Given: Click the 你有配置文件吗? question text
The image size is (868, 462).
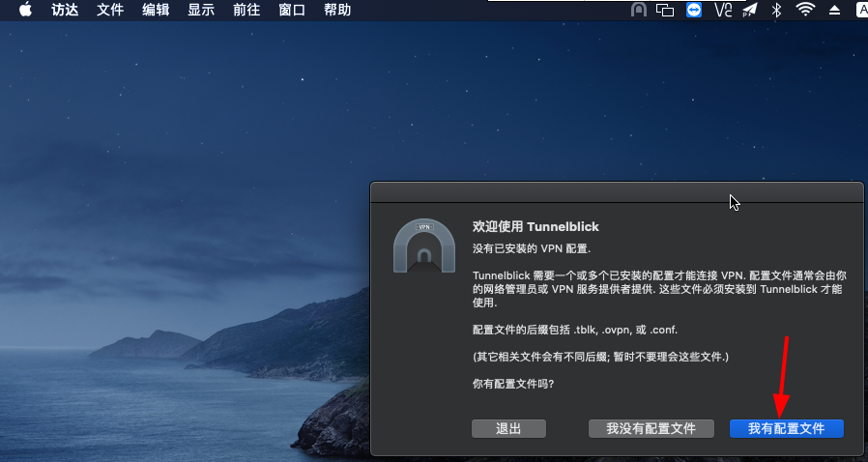Looking at the screenshot, I should click(x=513, y=384).
